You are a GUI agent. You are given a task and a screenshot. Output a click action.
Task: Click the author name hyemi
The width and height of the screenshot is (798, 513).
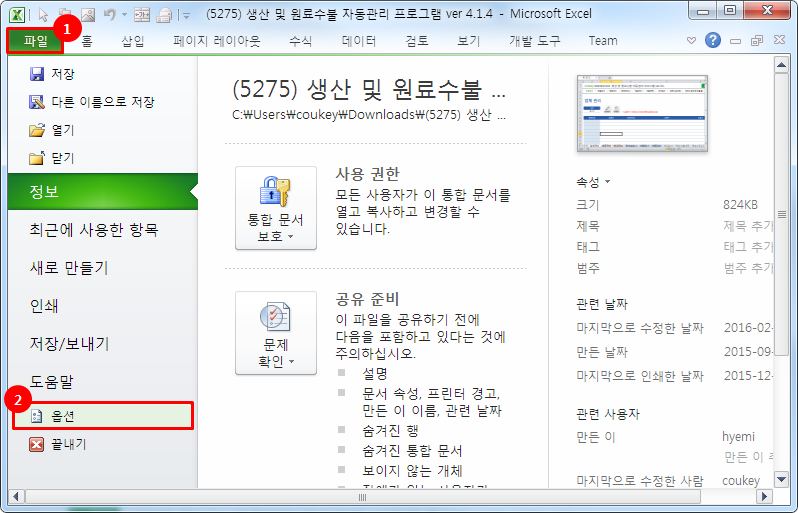coord(738,437)
